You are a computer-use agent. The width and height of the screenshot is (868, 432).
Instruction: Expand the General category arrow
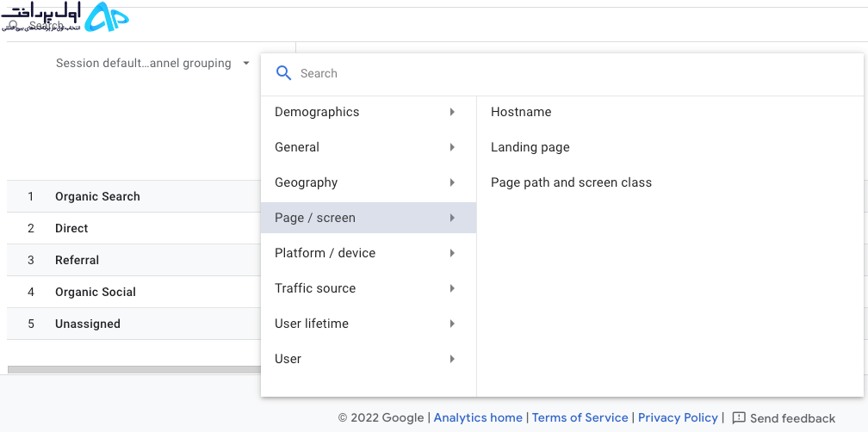[452, 147]
